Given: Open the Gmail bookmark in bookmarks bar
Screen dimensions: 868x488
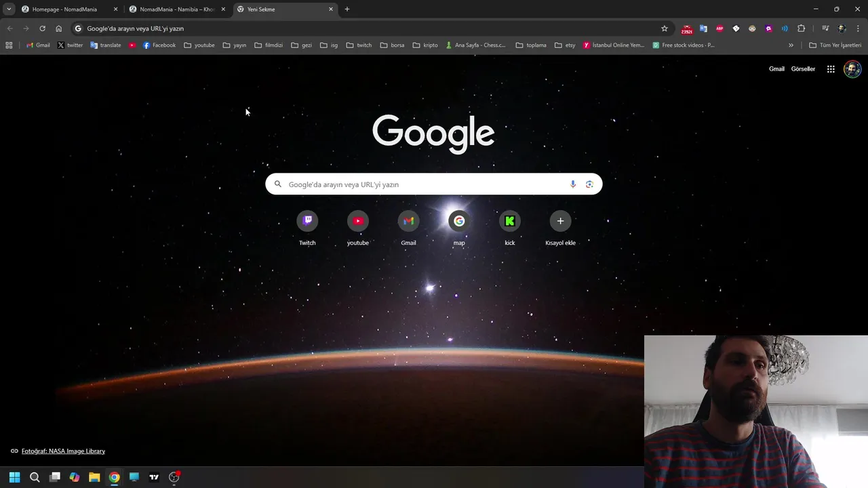Looking at the screenshot, I should point(38,45).
